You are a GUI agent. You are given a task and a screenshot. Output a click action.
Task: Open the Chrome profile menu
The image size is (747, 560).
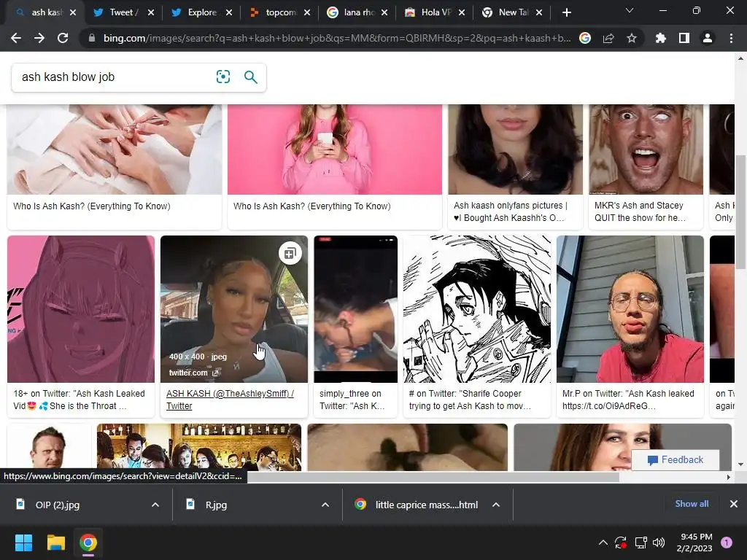708,38
